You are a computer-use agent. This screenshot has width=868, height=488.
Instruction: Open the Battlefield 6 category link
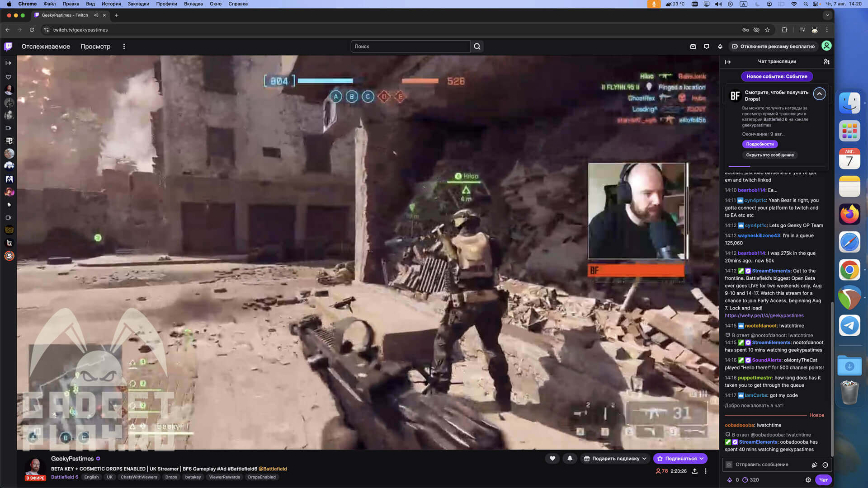65,477
